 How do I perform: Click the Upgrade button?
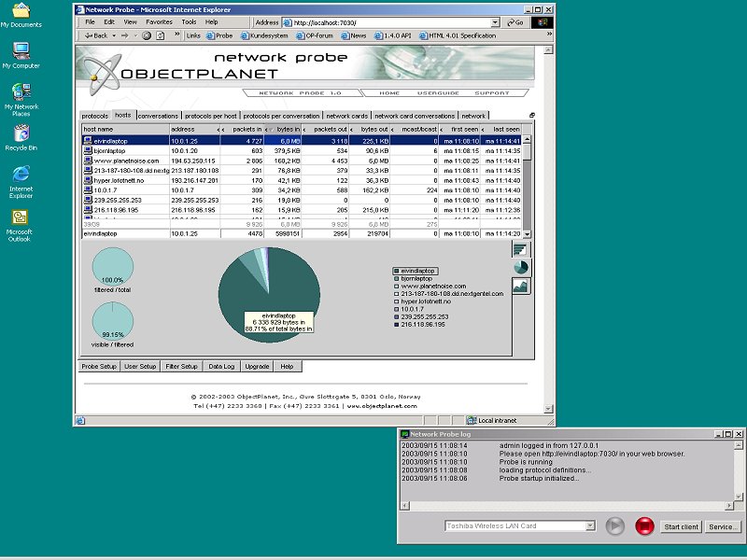[257, 366]
